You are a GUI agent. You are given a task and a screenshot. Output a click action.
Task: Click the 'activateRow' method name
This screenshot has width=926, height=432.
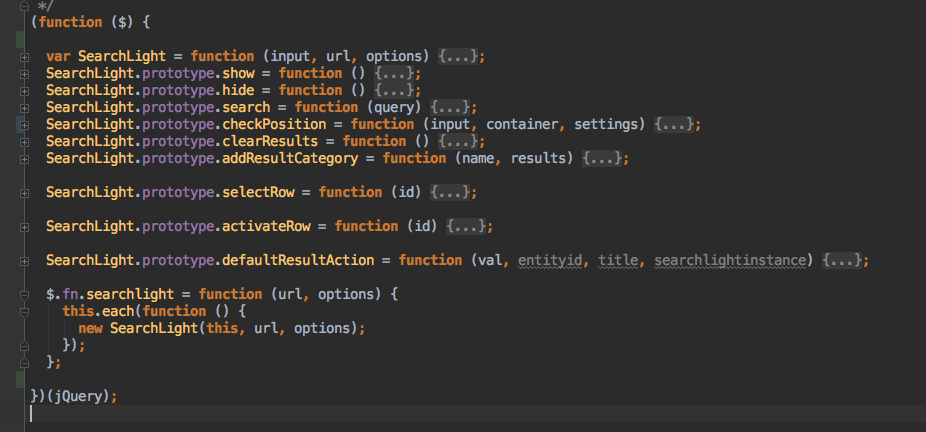tap(266, 227)
